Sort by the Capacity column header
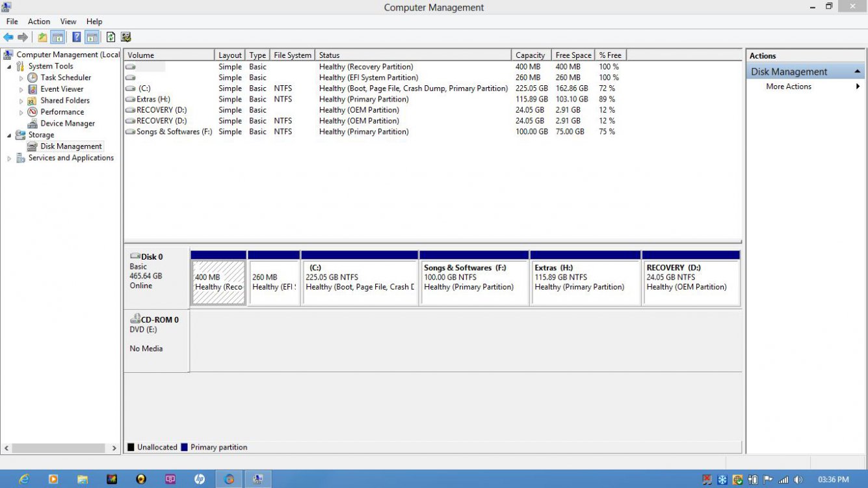This screenshot has width=868, height=488. tap(531, 55)
